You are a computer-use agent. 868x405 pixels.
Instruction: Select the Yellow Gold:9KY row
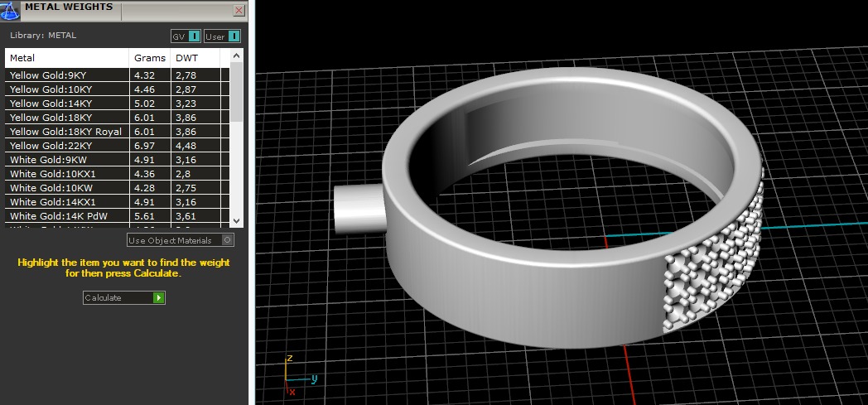coord(117,75)
